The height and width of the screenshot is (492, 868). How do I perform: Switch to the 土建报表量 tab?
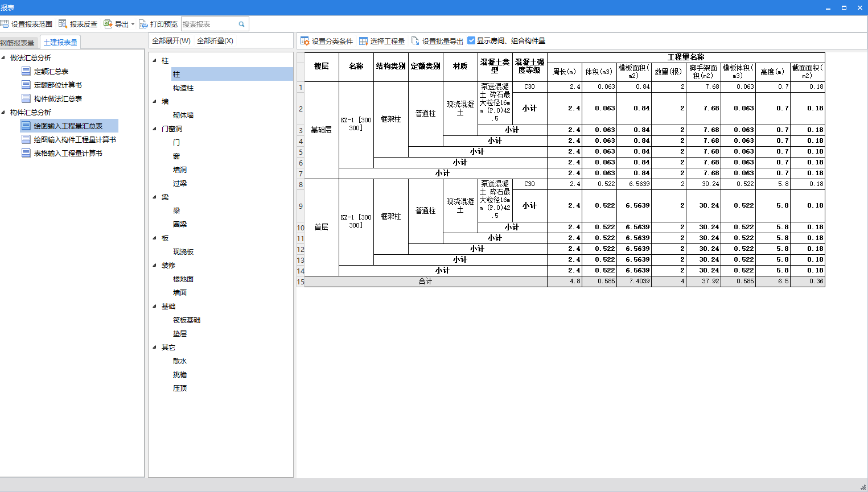[60, 42]
